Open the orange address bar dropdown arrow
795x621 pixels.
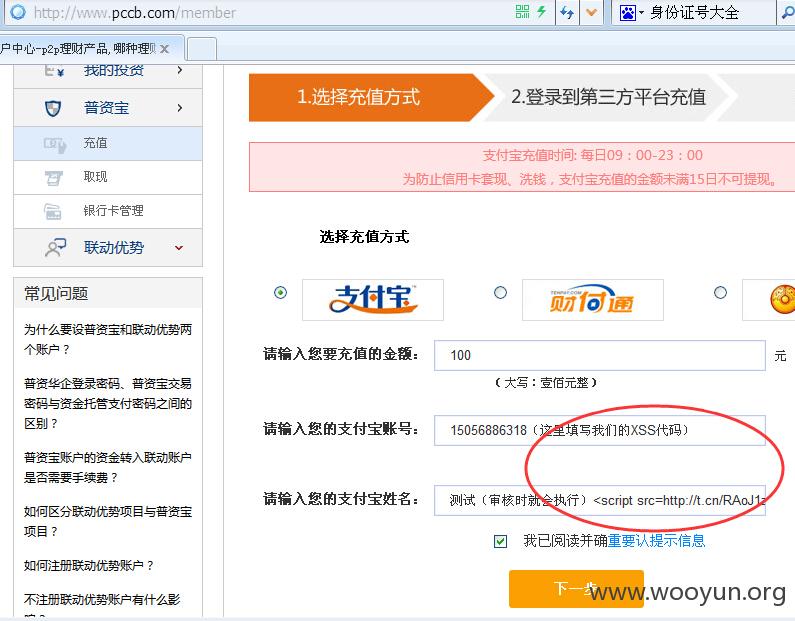[x=591, y=12]
